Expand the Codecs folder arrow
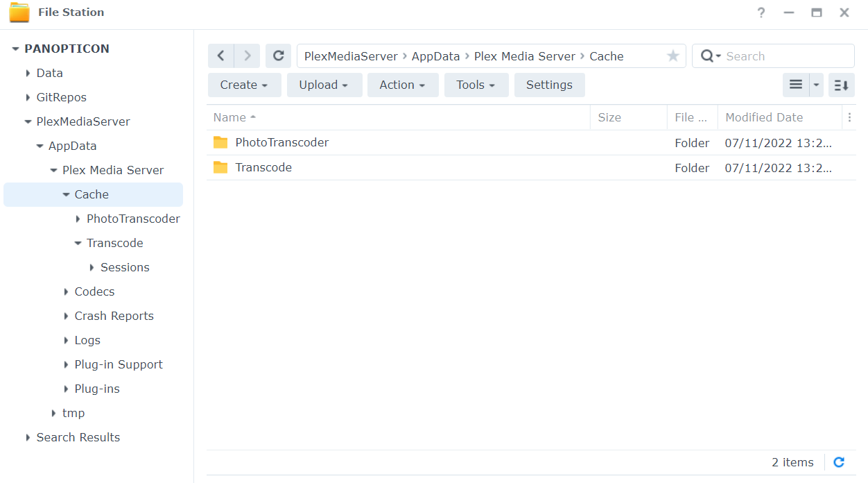 pos(67,291)
